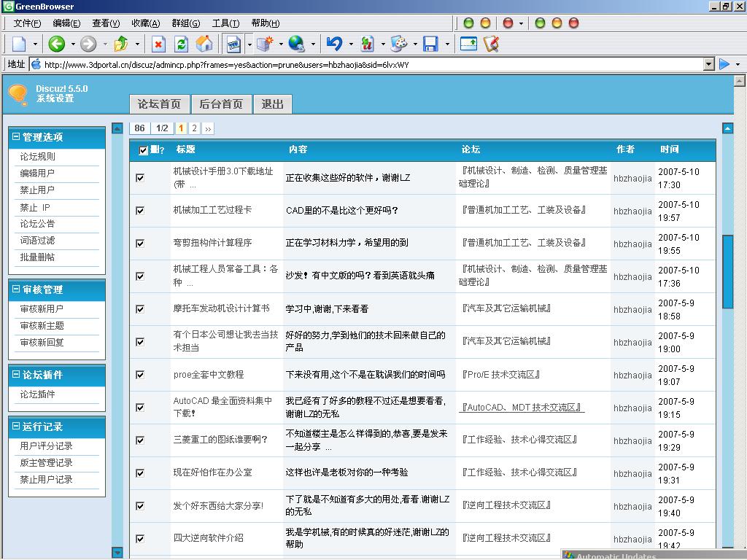Click the Up one level arrow icon
This screenshot has width=747, height=560.
(121, 44)
